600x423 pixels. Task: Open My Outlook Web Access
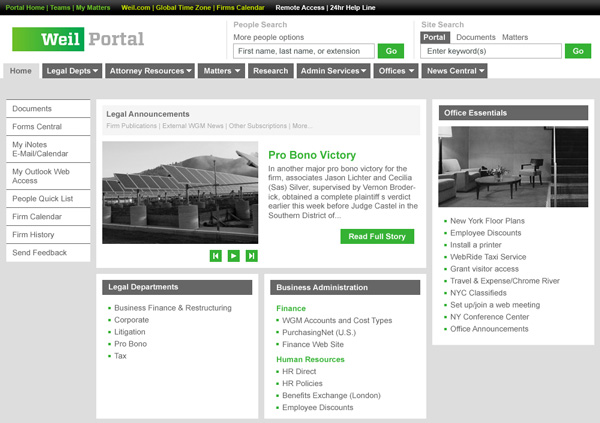pos(48,176)
